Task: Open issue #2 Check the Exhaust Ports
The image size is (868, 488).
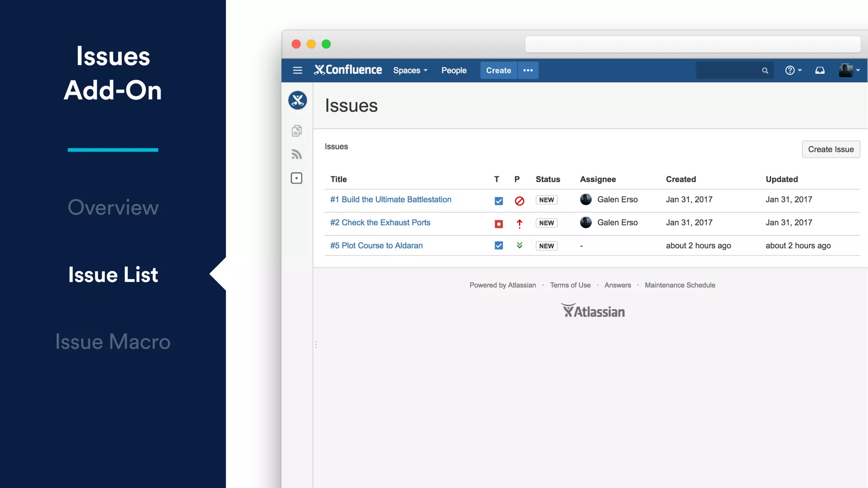Action: (380, 222)
